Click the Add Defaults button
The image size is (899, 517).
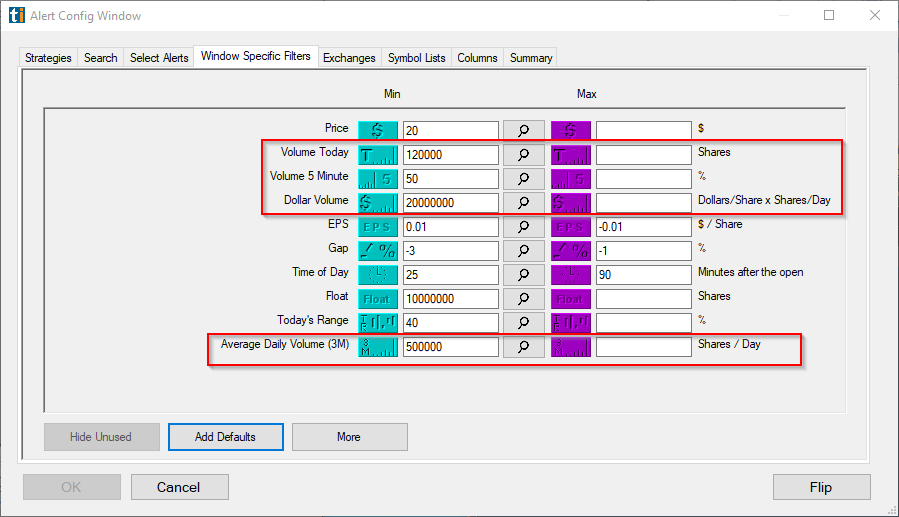click(225, 437)
